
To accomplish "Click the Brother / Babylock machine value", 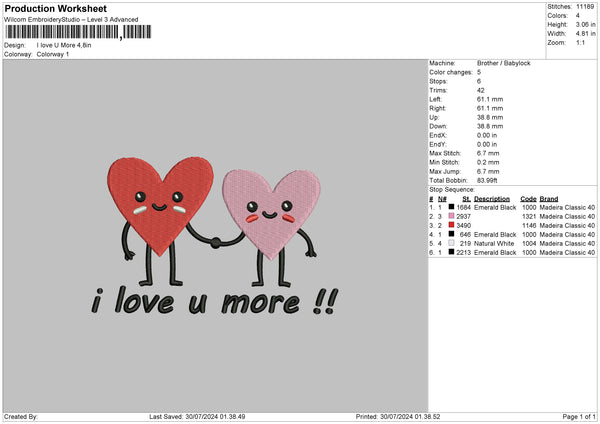I will pyautogui.click(x=506, y=64).
